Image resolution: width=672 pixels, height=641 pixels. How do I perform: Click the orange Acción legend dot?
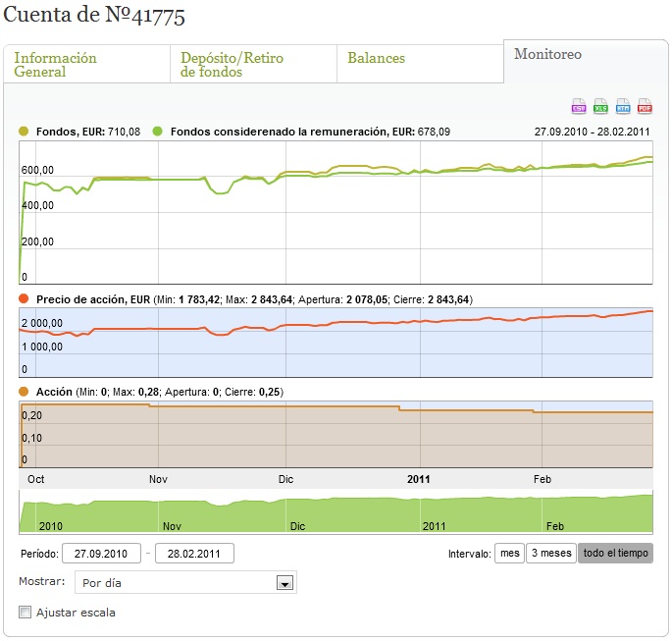(24, 392)
